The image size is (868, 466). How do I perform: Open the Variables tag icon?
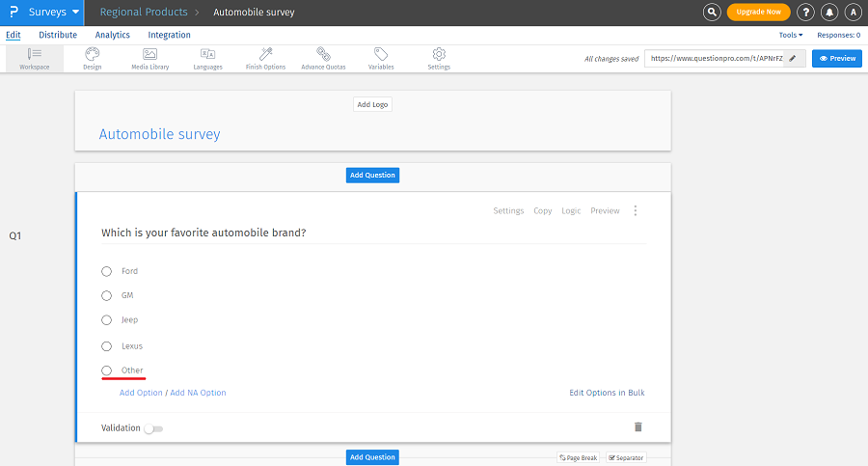coord(381,58)
